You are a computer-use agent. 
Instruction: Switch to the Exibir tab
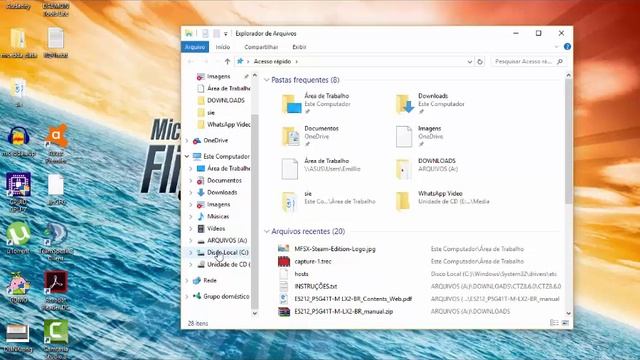pyautogui.click(x=299, y=47)
